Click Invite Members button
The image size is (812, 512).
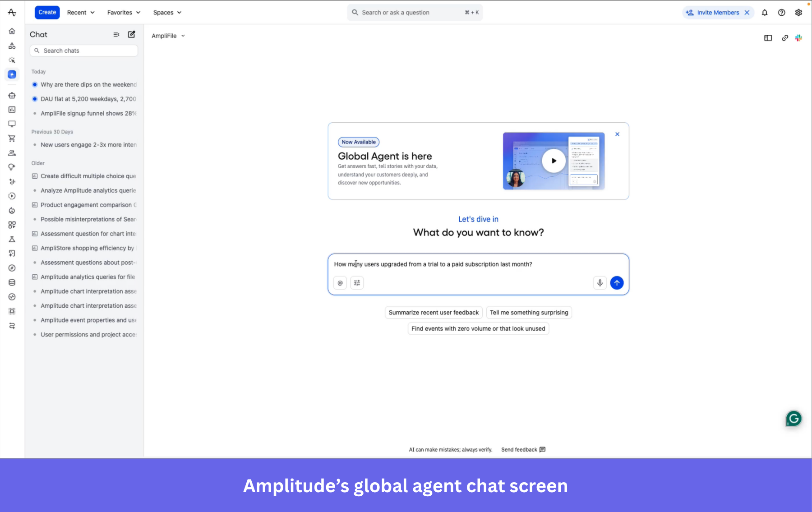point(713,13)
